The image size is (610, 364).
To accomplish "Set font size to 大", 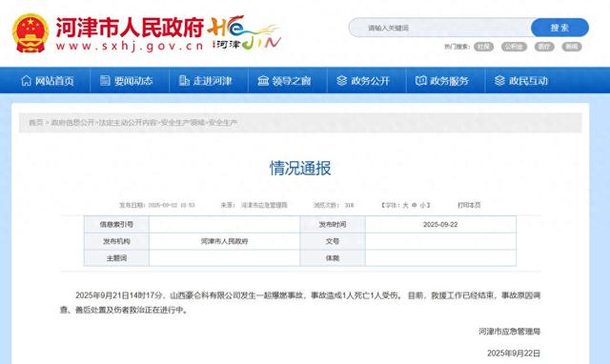I will coord(405,205).
